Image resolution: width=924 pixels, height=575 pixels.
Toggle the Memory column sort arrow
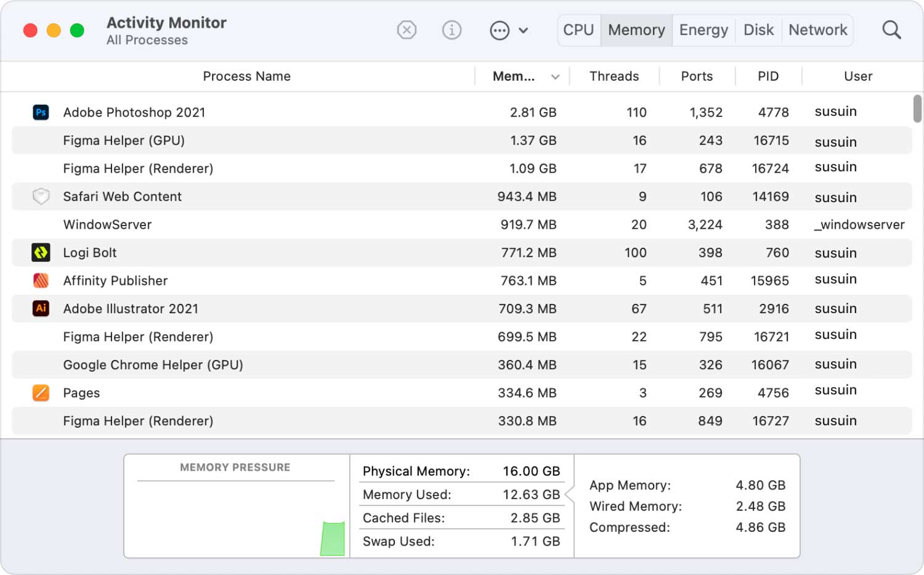(555, 77)
